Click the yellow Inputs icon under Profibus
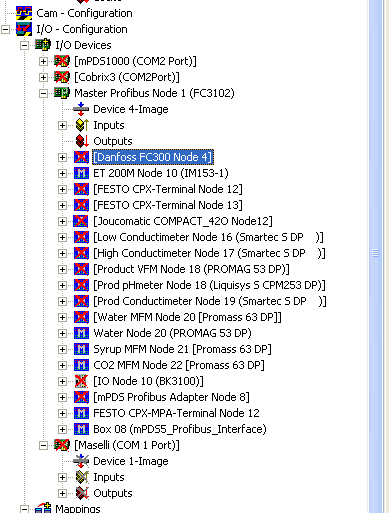Screen dimensions: 389x513 click(82, 125)
